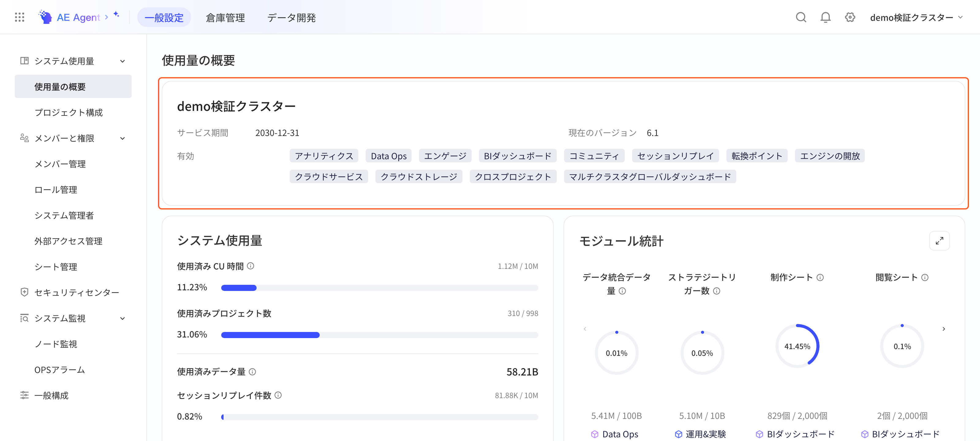
Task: Expand the モジュール統計 panel to fullscreen
Action: tap(939, 241)
